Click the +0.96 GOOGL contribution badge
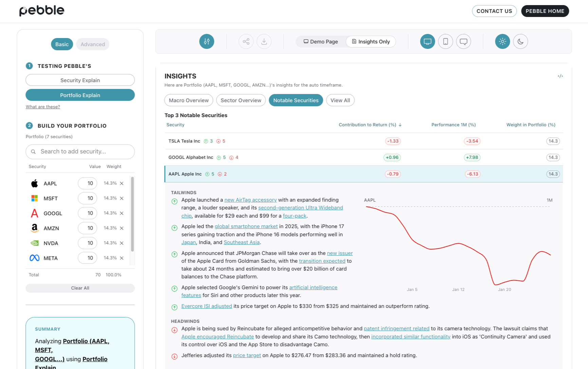The height and width of the screenshot is (369, 588). (392, 158)
